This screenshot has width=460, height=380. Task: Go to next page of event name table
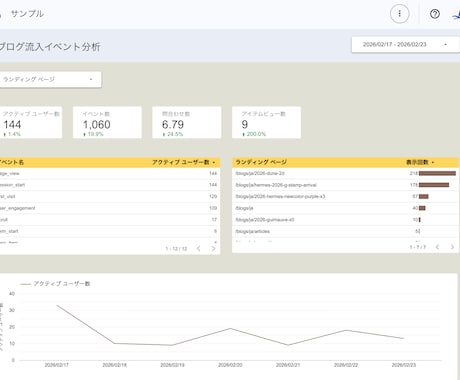click(213, 248)
